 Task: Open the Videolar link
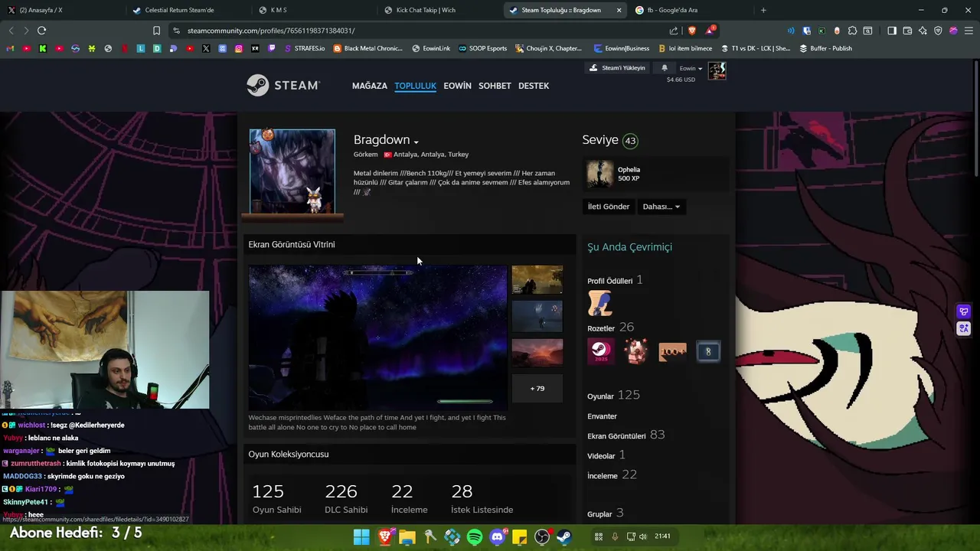[x=601, y=456]
